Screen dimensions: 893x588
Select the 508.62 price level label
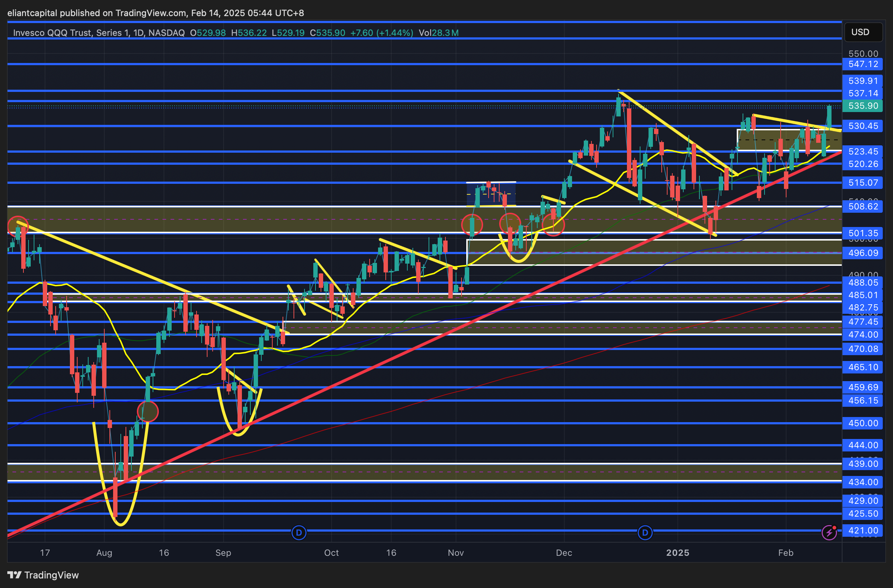[x=863, y=206]
